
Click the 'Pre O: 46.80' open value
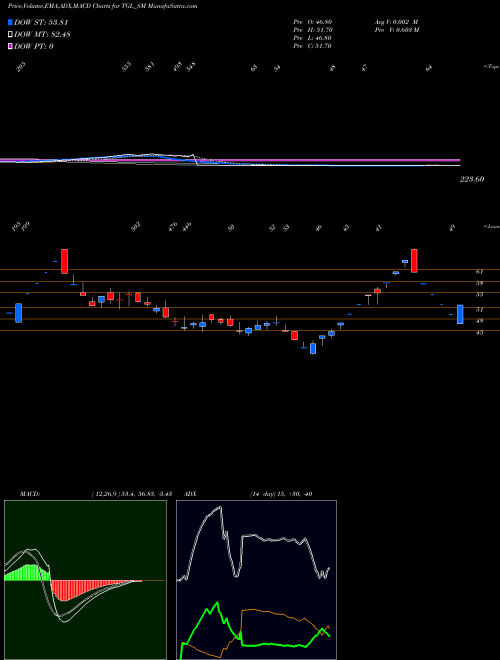pos(313,22)
